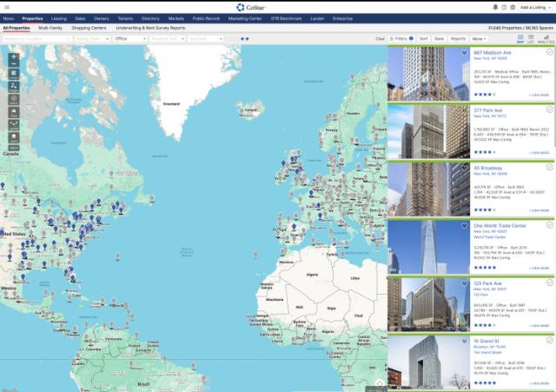Open the dropdown left of Office

pyautogui.click(x=92, y=38)
